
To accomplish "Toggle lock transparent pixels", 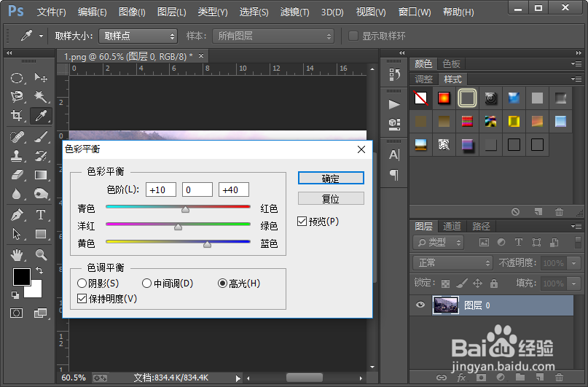I will pos(445,284).
